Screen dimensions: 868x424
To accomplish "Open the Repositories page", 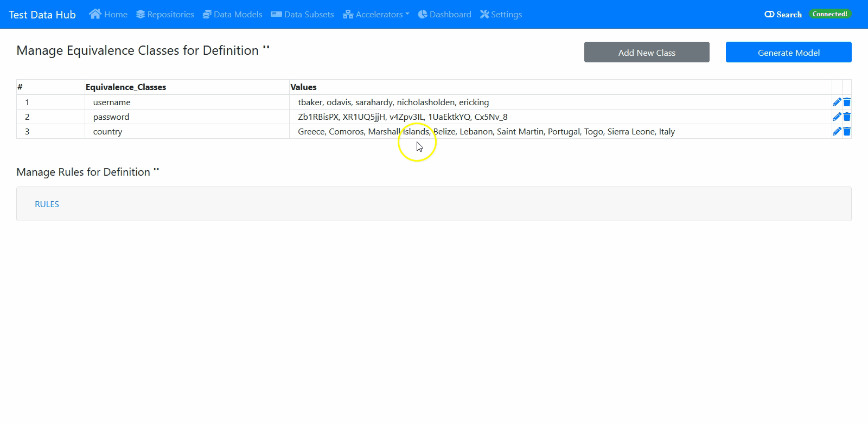I will (x=165, y=15).
